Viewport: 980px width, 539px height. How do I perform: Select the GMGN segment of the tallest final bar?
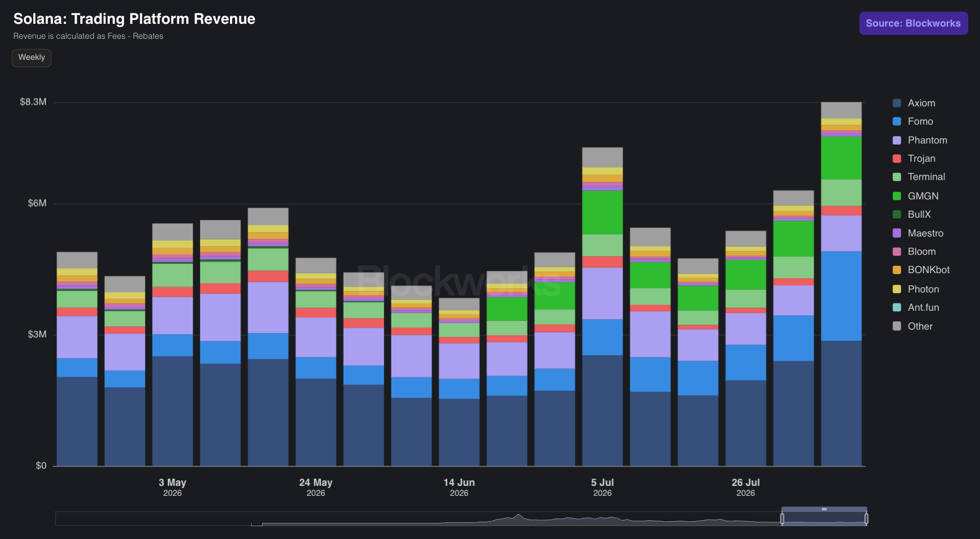click(x=841, y=158)
